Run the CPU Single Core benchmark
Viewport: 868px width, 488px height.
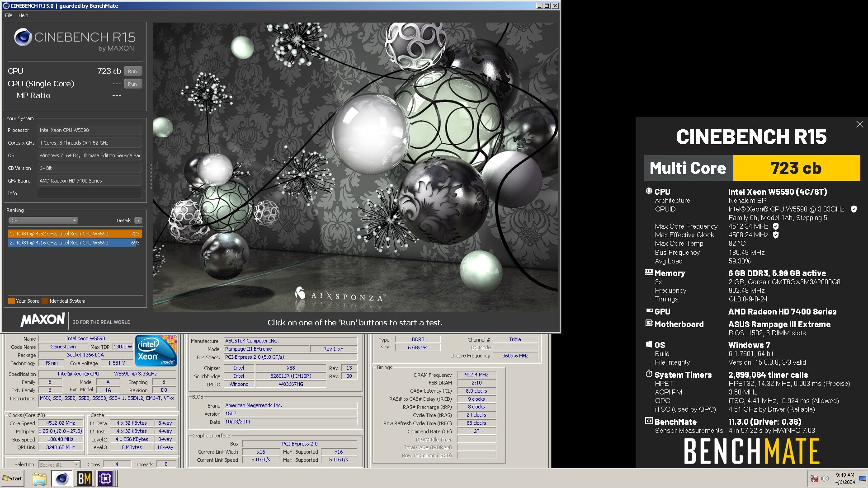tap(132, 84)
